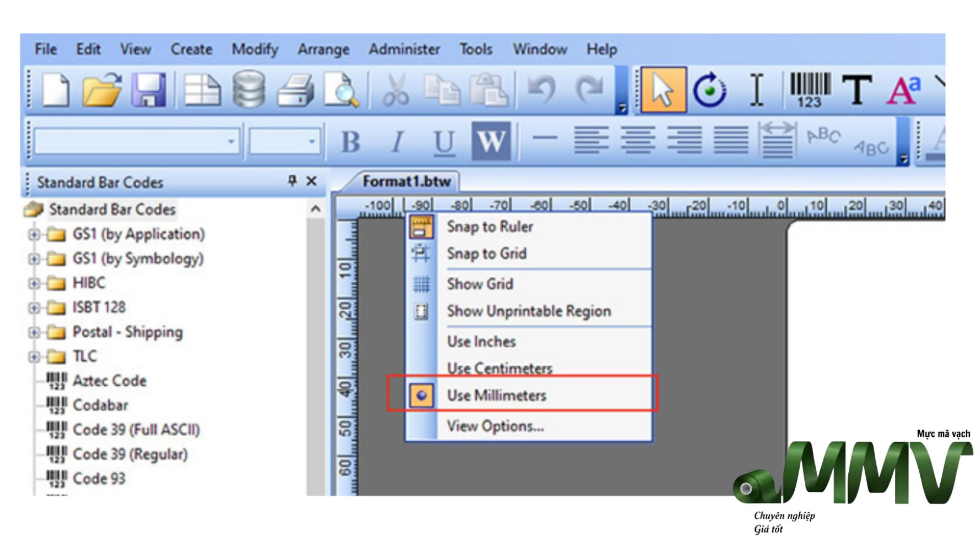The height and width of the screenshot is (551, 980).
Task: Open the font name dropdown
Action: pos(231,141)
